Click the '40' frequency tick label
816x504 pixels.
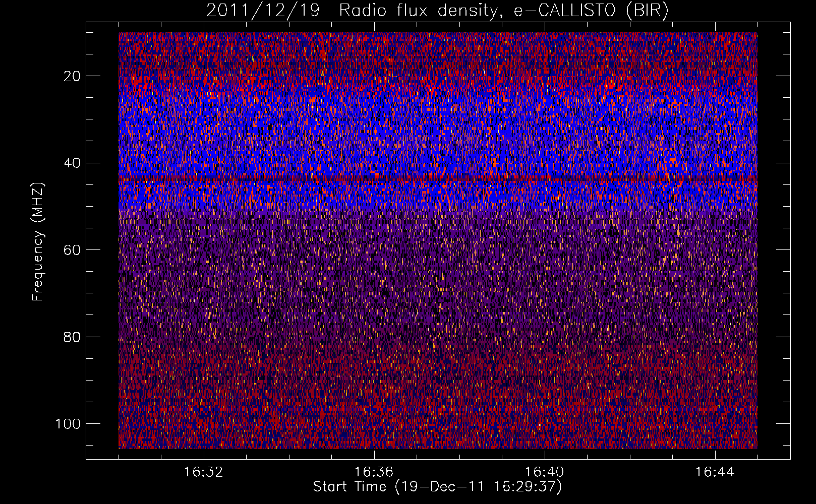click(73, 163)
